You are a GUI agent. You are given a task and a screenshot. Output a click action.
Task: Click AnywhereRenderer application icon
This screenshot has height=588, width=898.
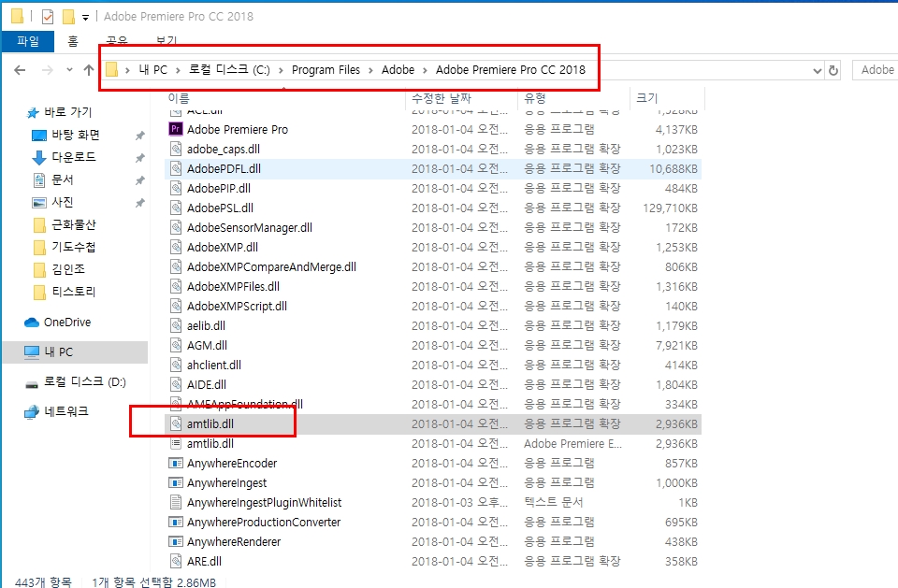coord(175,541)
